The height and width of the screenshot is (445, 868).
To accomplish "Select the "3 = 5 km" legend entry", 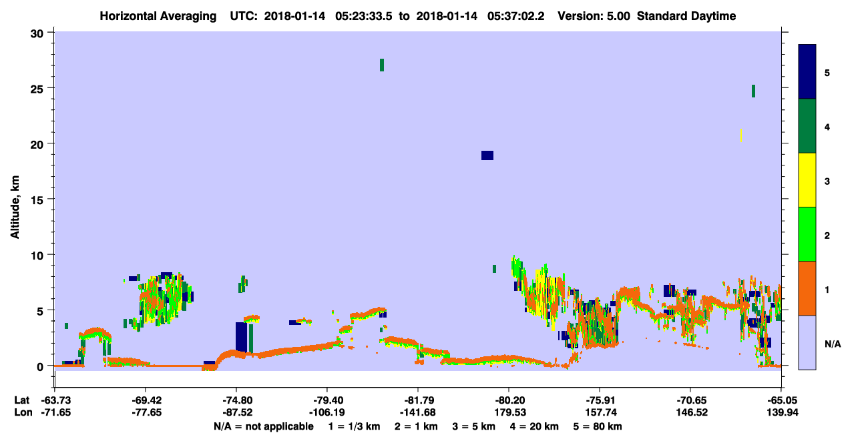I will pos(475,426).
